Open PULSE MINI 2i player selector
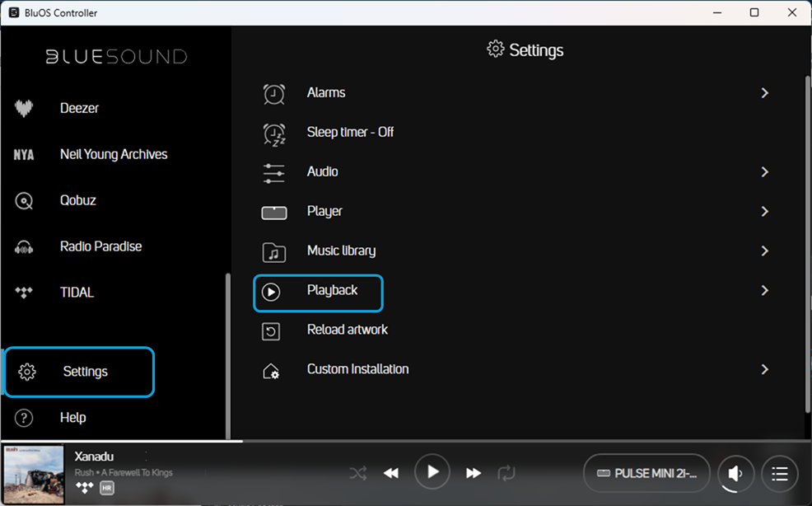The image size is (812, 506). coord(646,473)
